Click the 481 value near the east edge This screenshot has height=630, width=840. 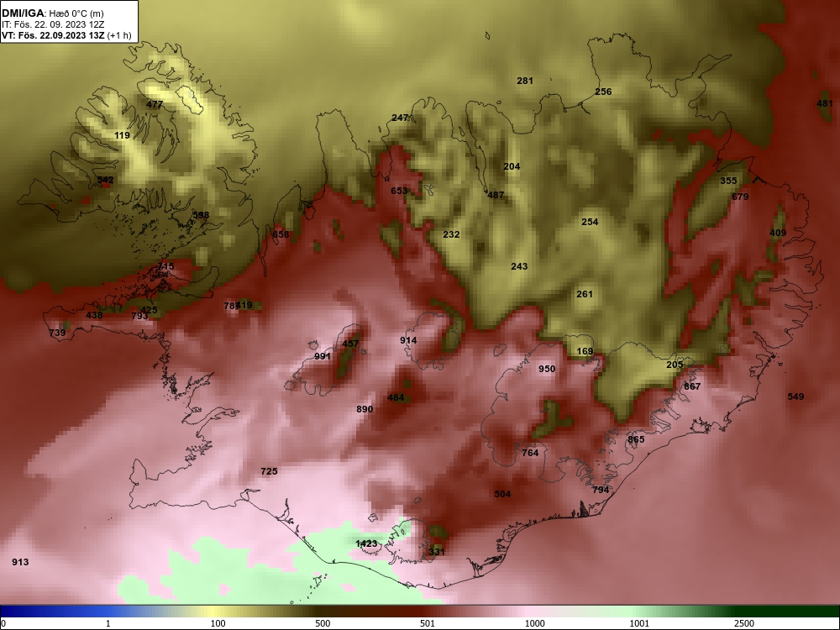pyautogui.click(x=825, y=104)
